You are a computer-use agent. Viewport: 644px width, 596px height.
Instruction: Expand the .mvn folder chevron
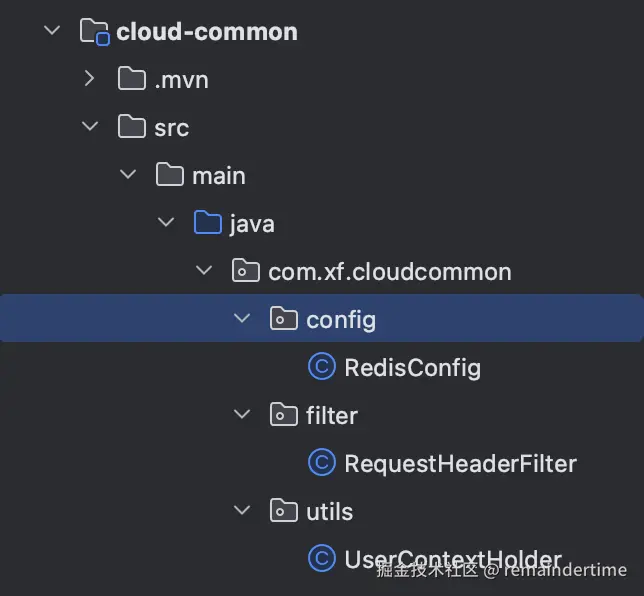coord(90,79)
